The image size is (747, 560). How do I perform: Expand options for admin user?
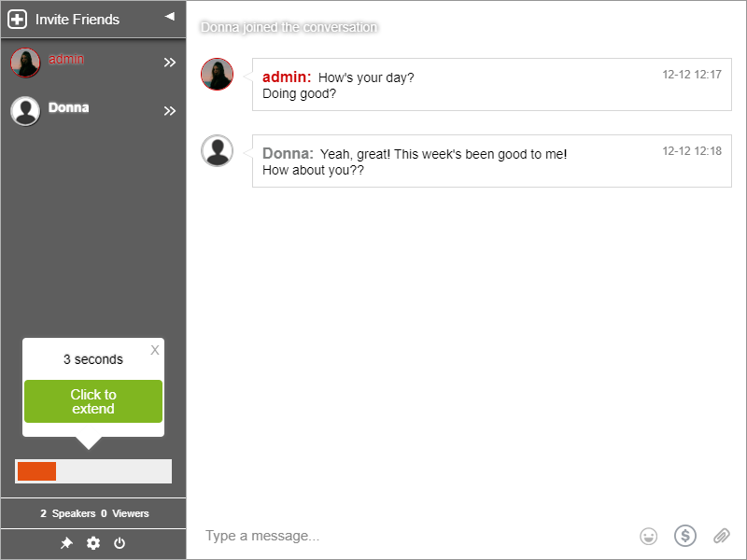coord(170,63)
